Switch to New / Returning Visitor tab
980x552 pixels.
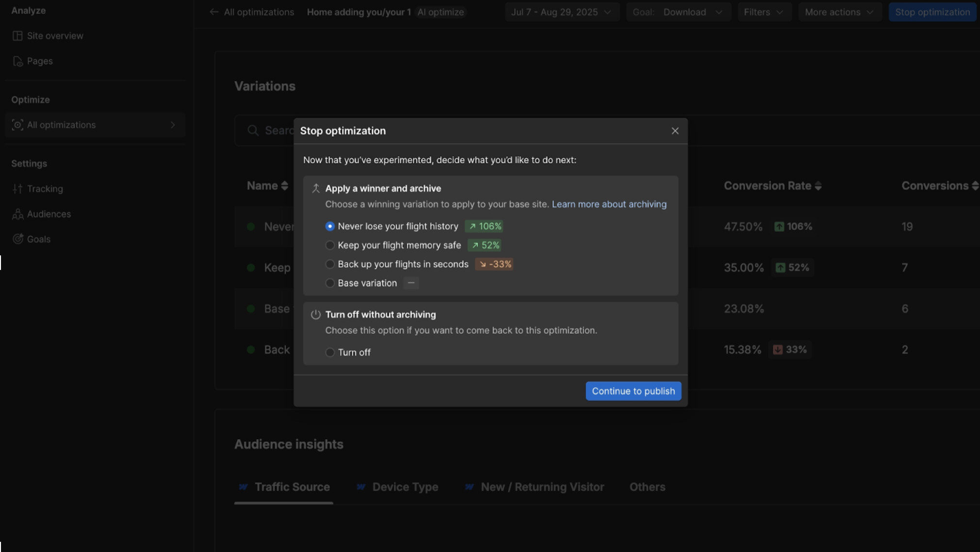pyautogui.click(x=542, y=487)
